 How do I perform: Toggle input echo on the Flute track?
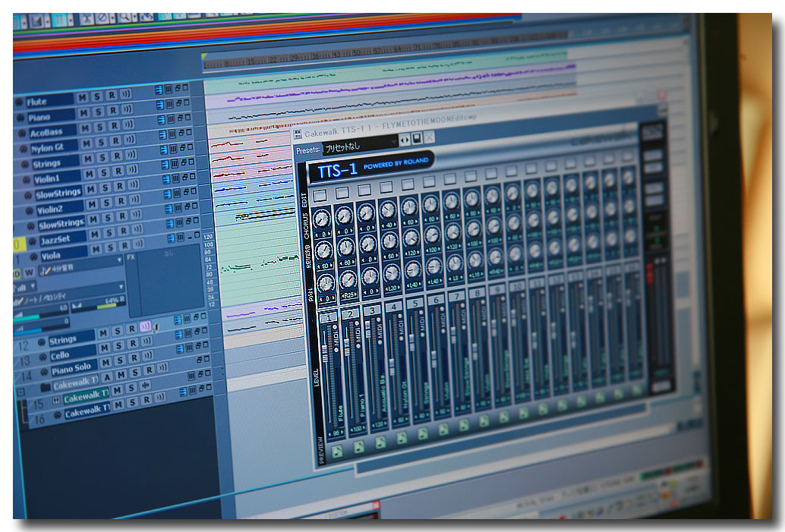pos(126,93)
